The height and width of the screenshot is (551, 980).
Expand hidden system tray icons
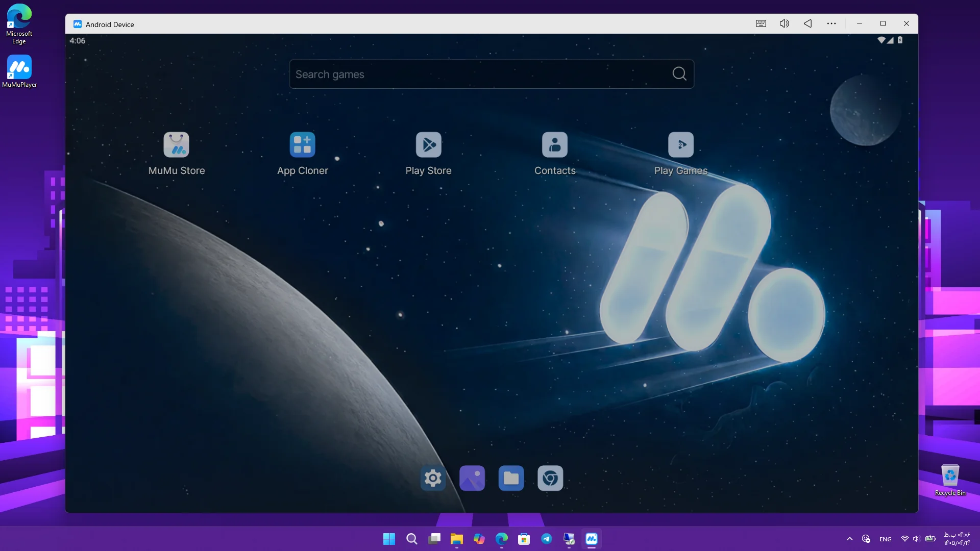click(x=850, y=539)
